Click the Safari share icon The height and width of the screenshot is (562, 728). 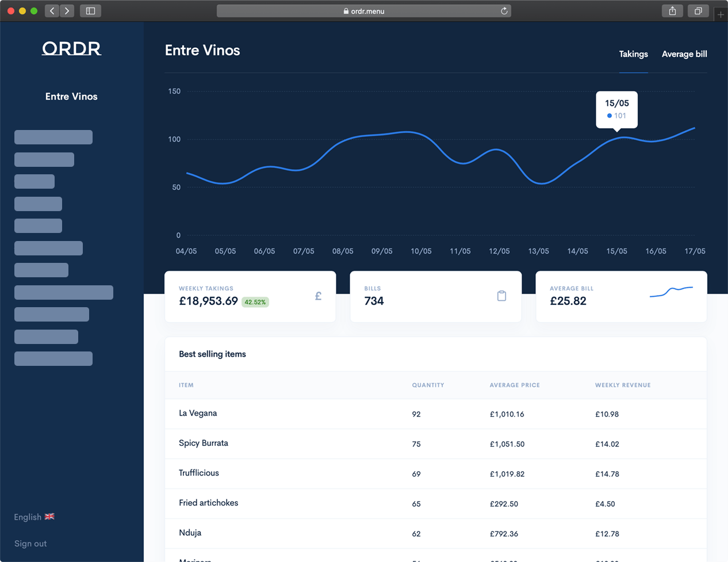pos(672,10)
